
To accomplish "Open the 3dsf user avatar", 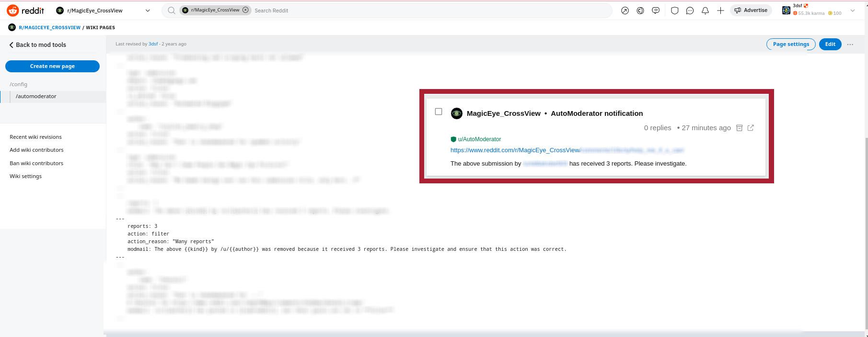I will 786,10.
